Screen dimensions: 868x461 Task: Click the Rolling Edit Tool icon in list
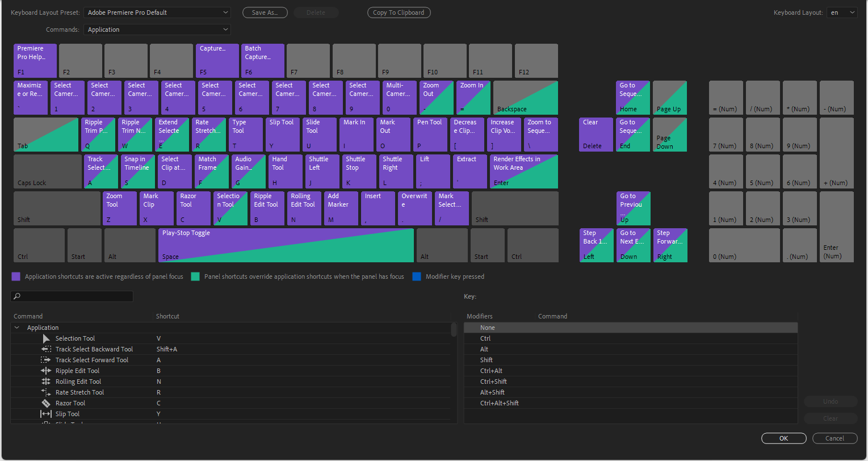47,382
